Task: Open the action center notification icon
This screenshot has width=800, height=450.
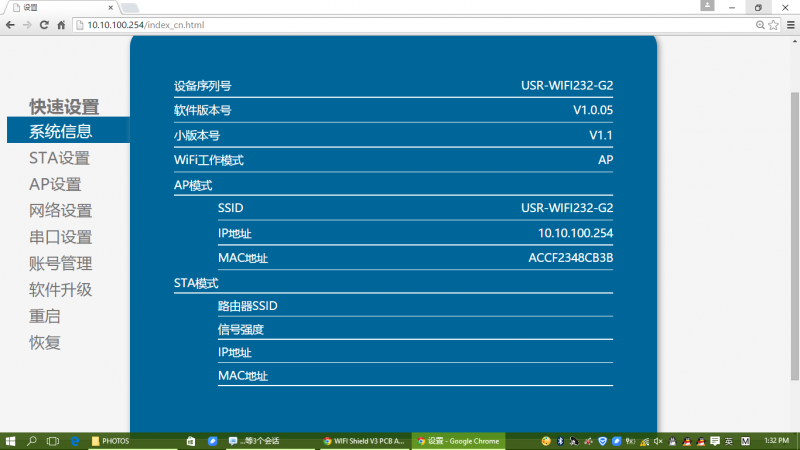Action: [x=715, y=441]
